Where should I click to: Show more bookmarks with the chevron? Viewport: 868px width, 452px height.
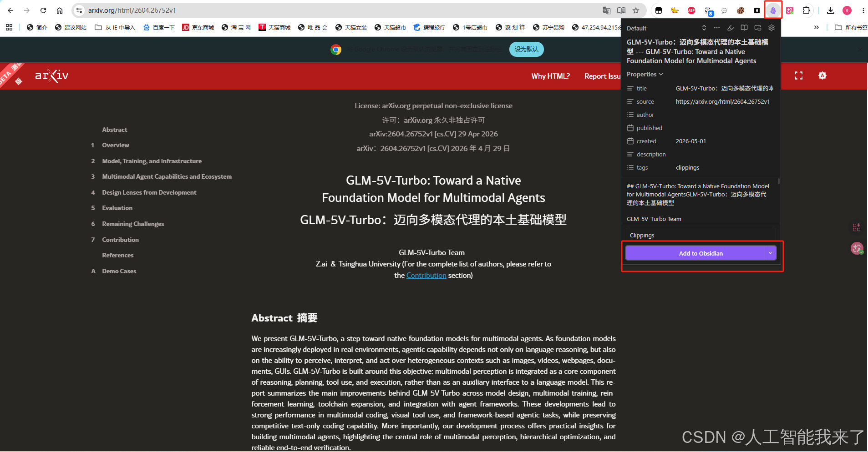[x=817, y=27]
